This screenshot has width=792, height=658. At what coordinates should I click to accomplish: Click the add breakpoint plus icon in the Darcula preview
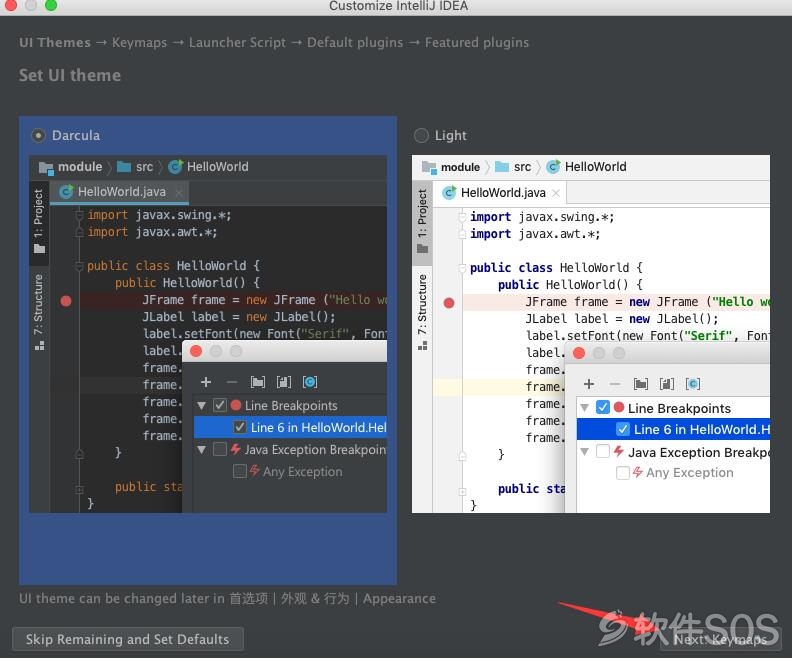click(206, 382)
